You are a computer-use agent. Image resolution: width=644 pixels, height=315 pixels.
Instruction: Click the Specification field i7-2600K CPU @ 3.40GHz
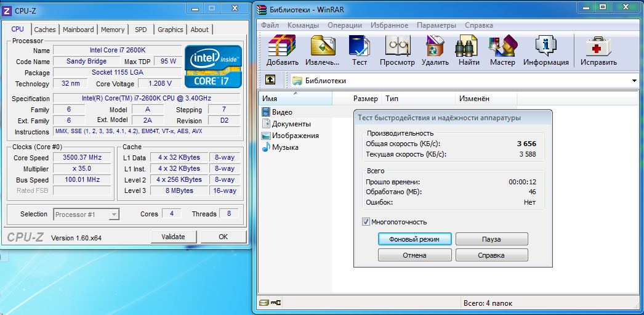coord(147,98)
